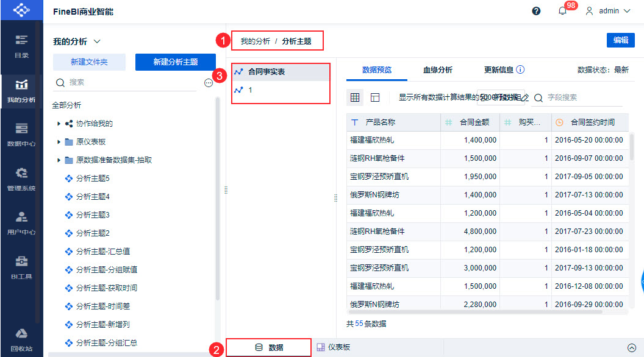644x357 pixels.
Task: Click the collapse arrow at bottom right
Action: (x=632, y=348)
